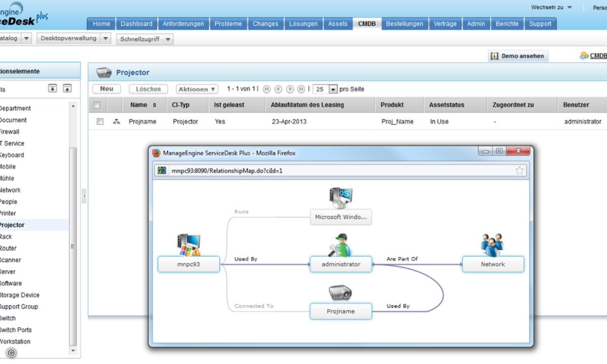
Task: Switch to the Probleme tab
Action: pyautogui.click(x=228, y=24)
